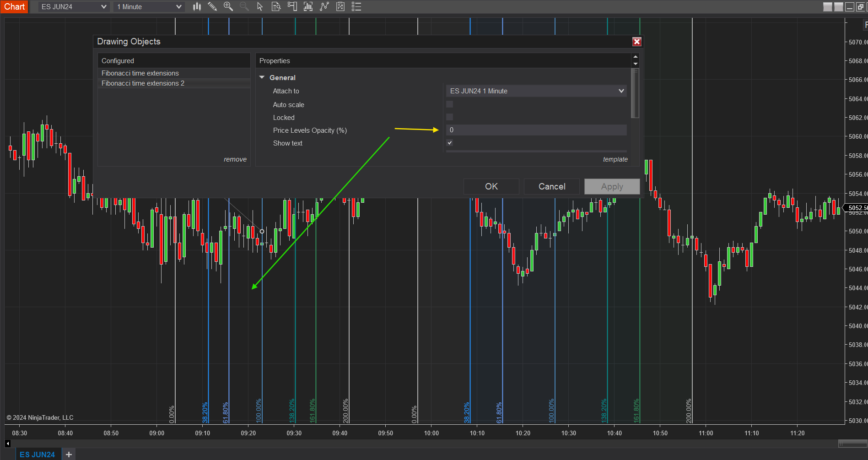The image size is (868, 460).
Task: Click the OK button
Action: coord(491,187)
